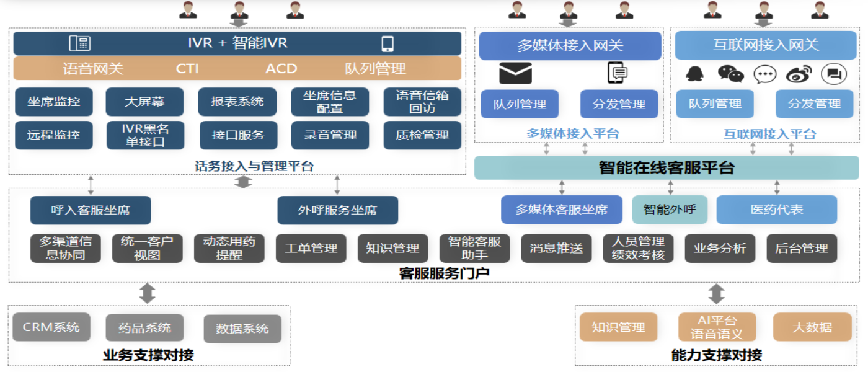Viewport: 868px width, 372px height.
Task: Click the envelope mail icon
Action: (x=515, y=73)
